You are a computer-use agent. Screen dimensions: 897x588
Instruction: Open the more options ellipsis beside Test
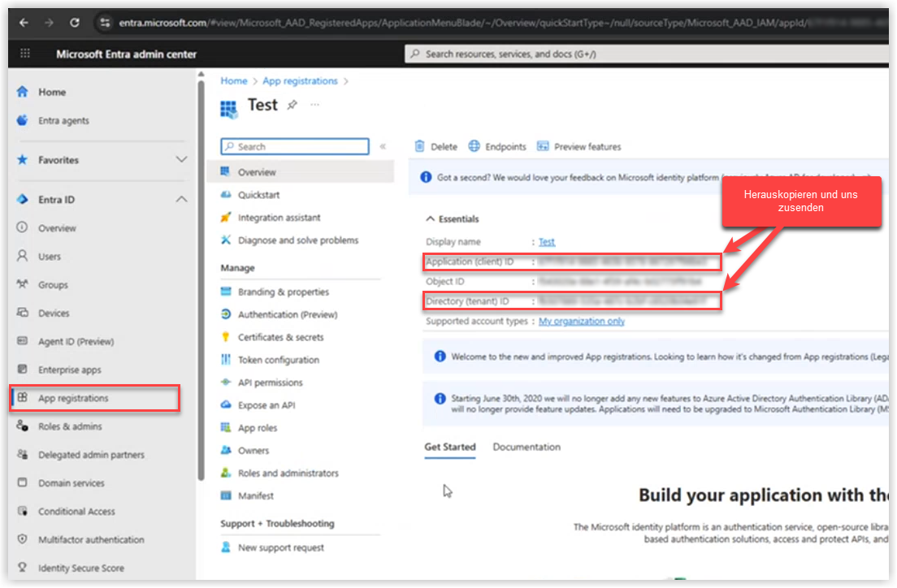tap(315, 105)
